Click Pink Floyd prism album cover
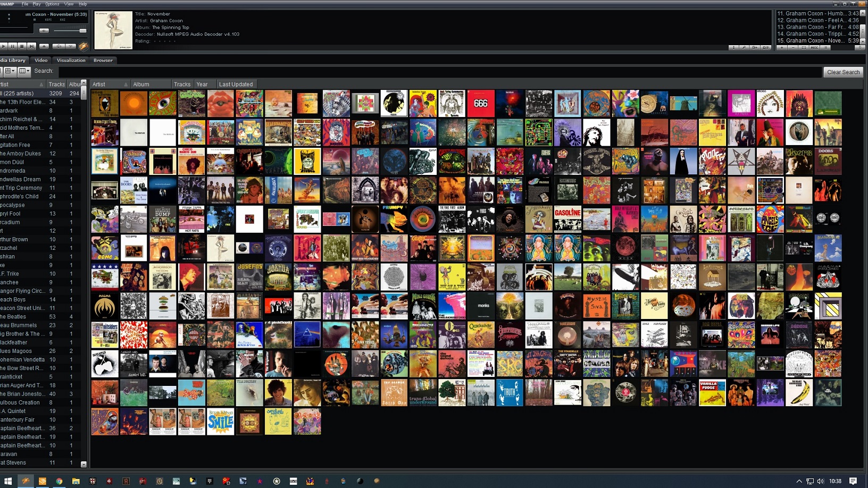 pos(307,334)
